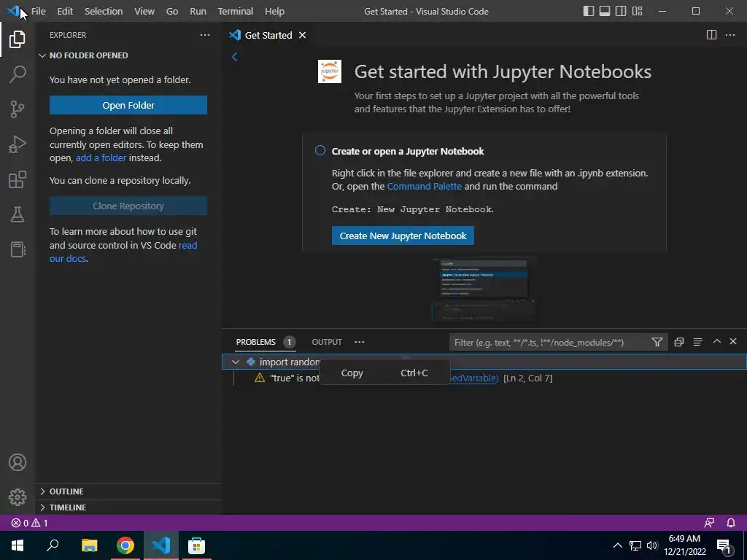This screenshot has width=747, height=560.
Task: Click Create New Jupyter Notebook button
Action: click(403, 236)
